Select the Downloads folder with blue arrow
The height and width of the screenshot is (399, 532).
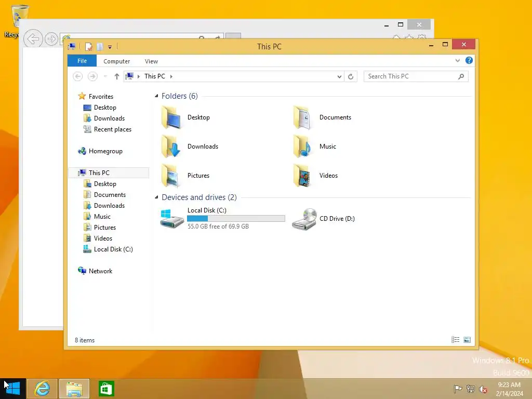click(171, 147)
